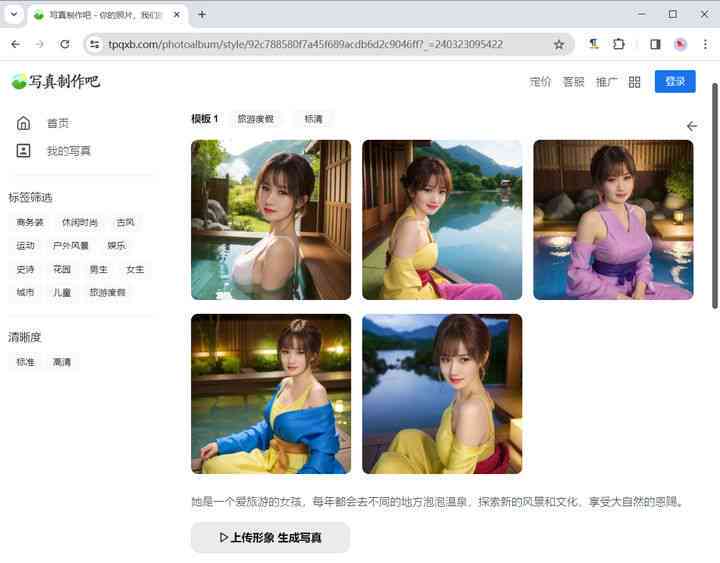720x563 pixels.
Task: Click the 模板 1 heading
Action: pos(205,118)
